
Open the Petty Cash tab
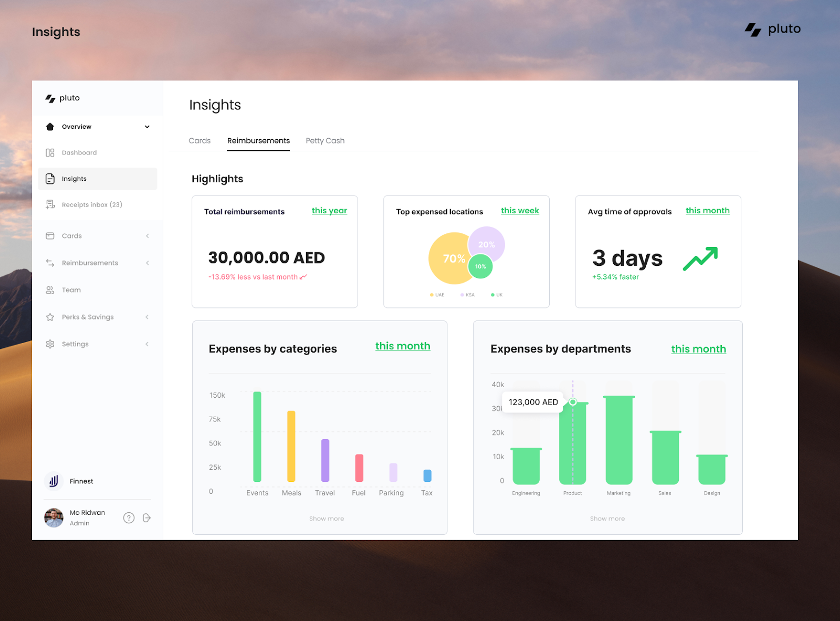coord(325,141)
